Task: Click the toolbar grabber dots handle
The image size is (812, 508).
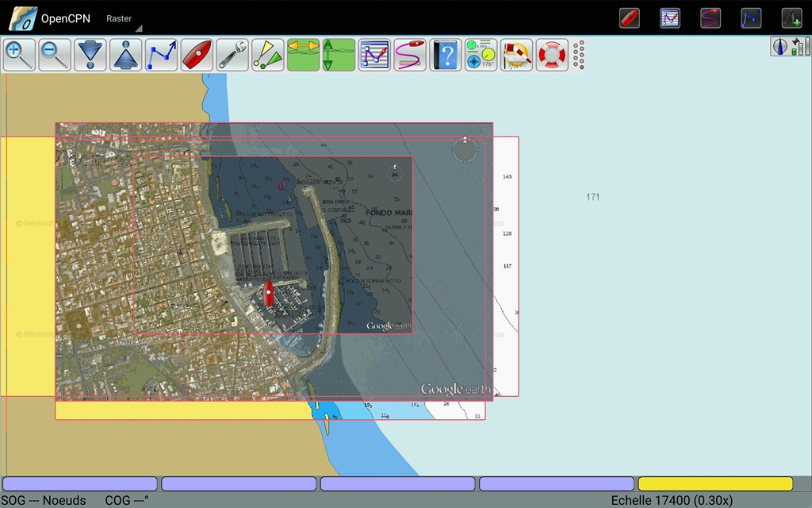Action: click(579, 55)
